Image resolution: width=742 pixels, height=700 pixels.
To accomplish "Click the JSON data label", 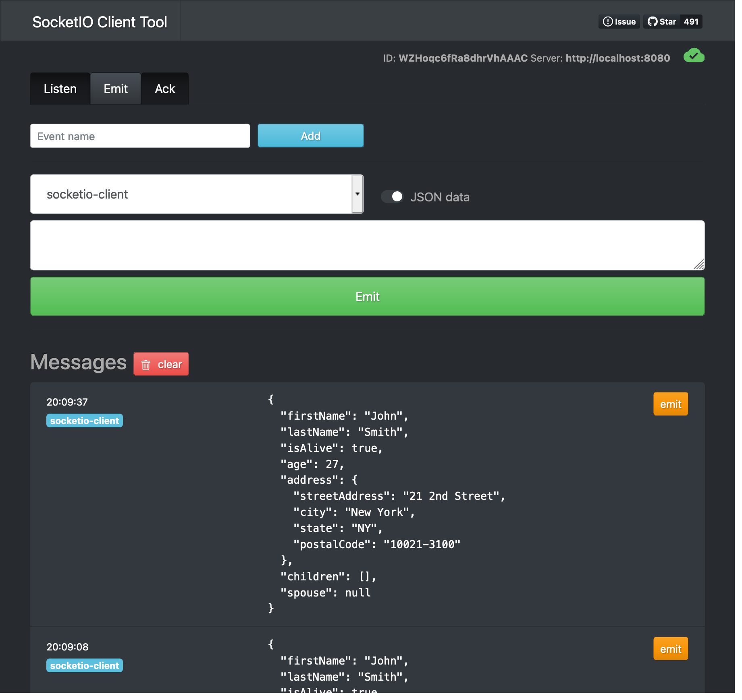I will click(440, 197).
